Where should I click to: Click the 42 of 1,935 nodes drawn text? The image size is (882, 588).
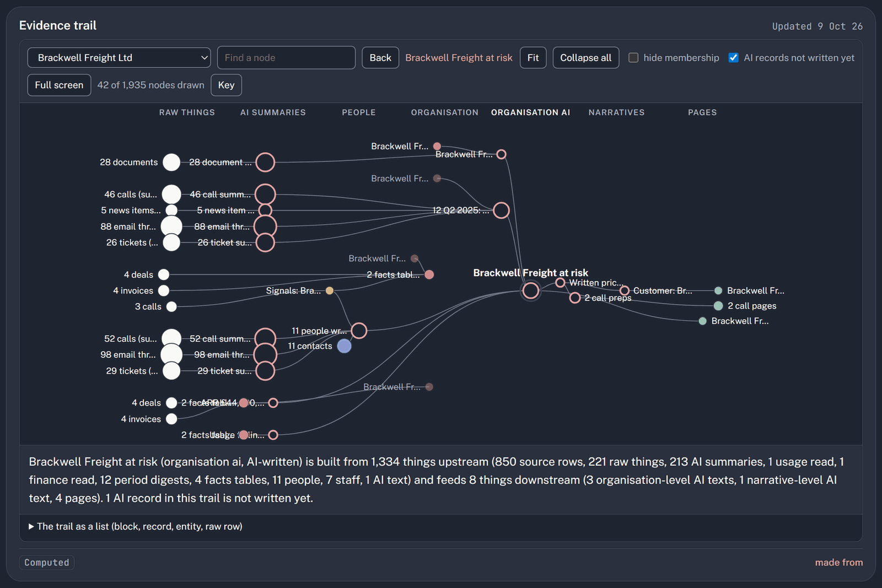[150, 85]
